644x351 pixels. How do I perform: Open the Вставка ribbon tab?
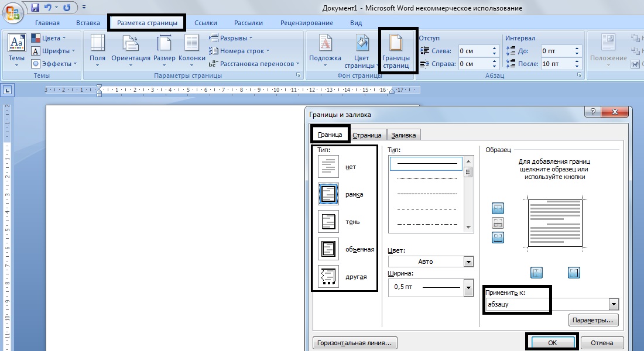click(88, 23)
